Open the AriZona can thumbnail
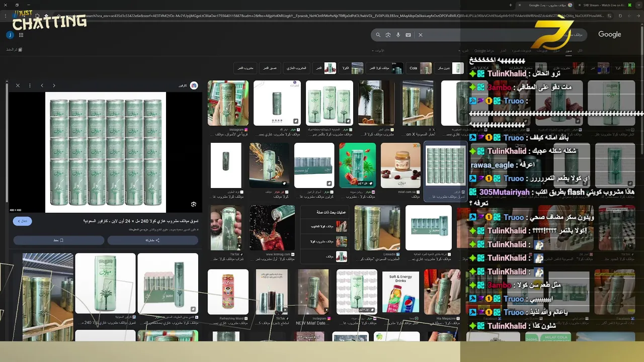The width and height of the screenshot is (644, 362). [228, 292]
